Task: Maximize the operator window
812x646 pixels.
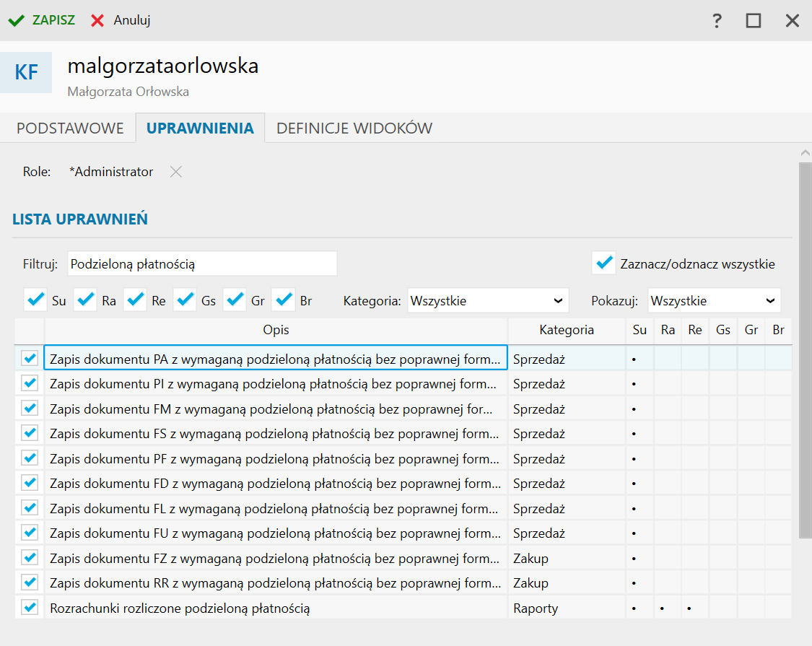Action: point(754,21)
